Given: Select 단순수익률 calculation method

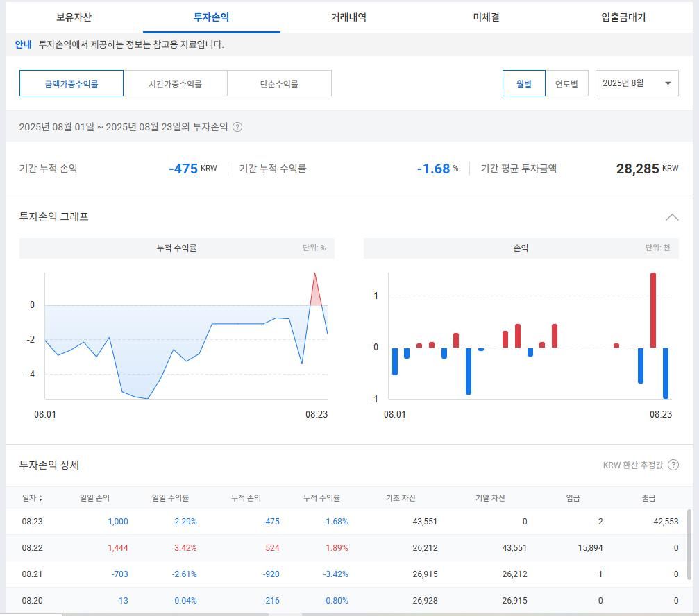Looking at the screenshot, I should pos(279,84).
